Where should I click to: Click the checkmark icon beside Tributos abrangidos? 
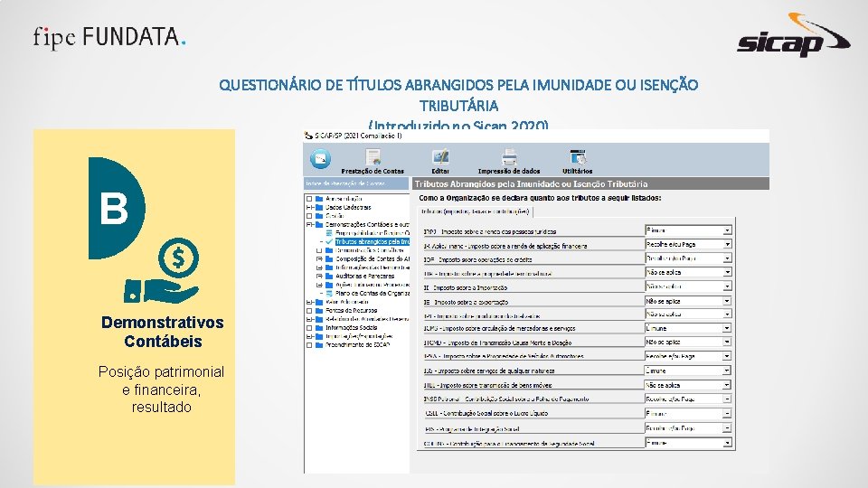(329, 242)
